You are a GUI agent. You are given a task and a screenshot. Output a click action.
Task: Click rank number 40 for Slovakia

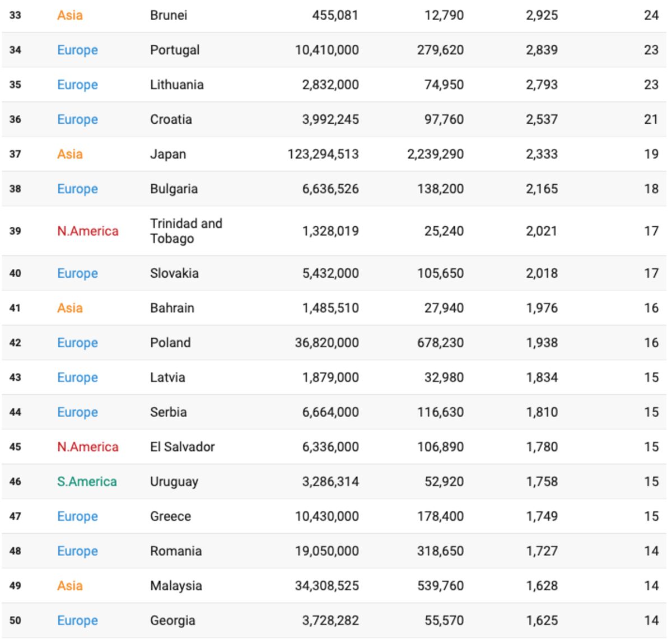pyautogui.click(x=15, y=273)
